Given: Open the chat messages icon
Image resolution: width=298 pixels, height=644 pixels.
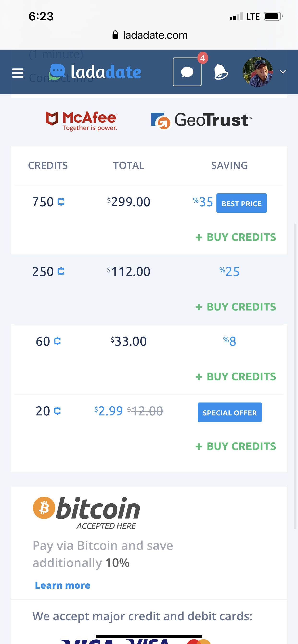Looking at the screenshot, I should point(187,72).
